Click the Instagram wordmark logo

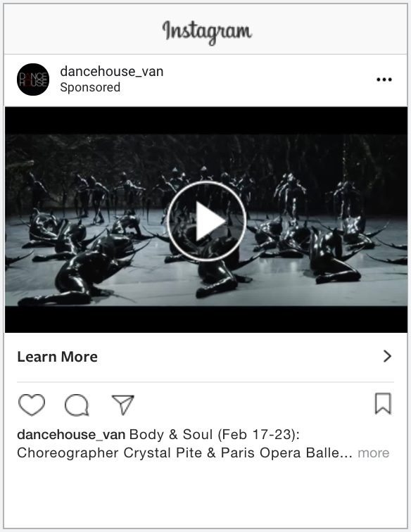click(207, 32)
